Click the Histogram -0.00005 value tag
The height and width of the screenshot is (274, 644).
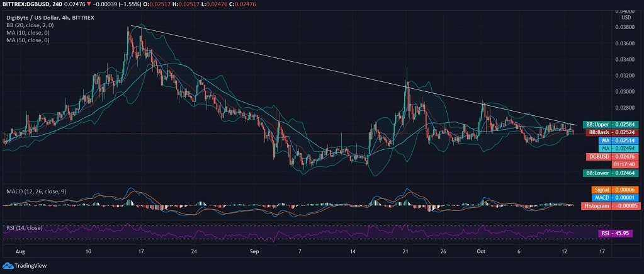coord(611,206)
